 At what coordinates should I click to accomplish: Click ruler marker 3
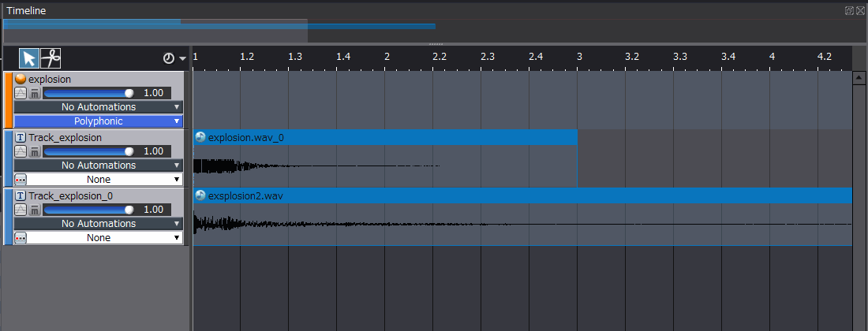pyautogui.click(x=580, y=57)
